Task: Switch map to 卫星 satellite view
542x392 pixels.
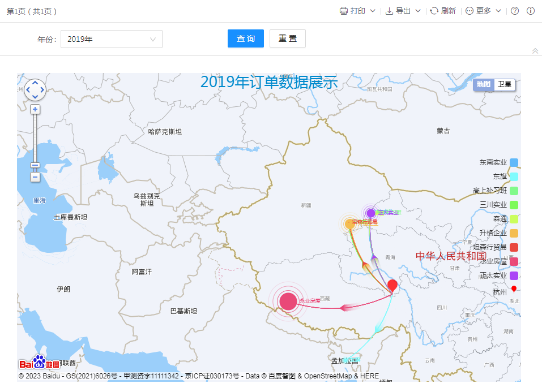Action: pos(505,84)
